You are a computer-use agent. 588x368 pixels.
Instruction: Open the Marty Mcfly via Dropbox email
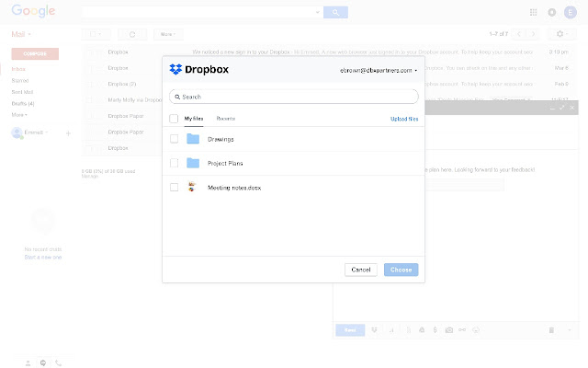(134, 100)
